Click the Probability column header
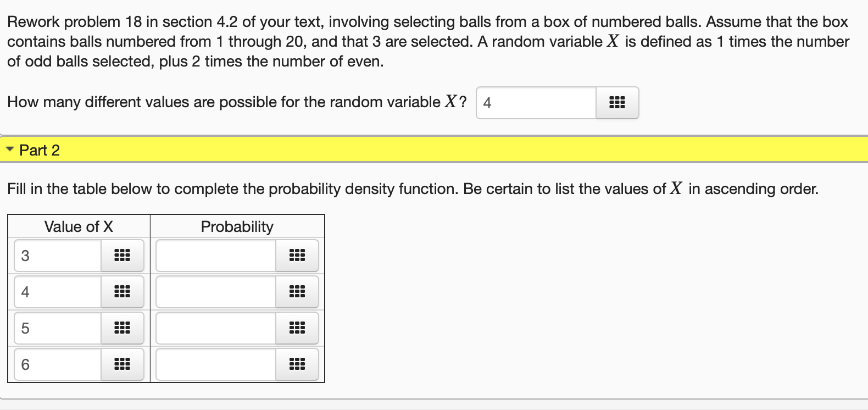 [237, 226]
